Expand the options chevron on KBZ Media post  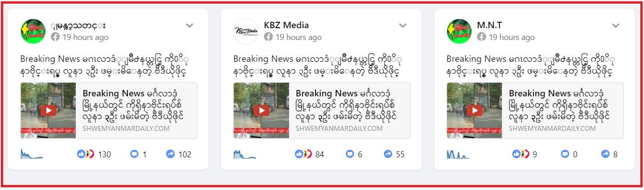click(x=403, y=25)
